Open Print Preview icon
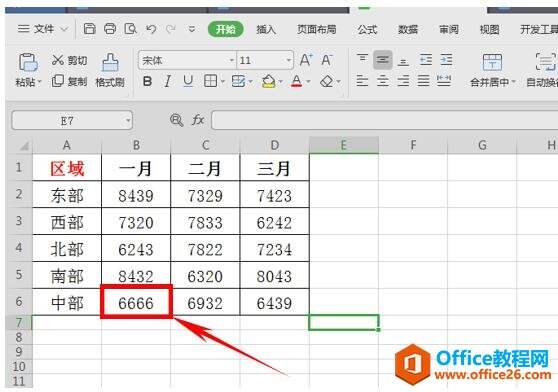 coord(130,29)
